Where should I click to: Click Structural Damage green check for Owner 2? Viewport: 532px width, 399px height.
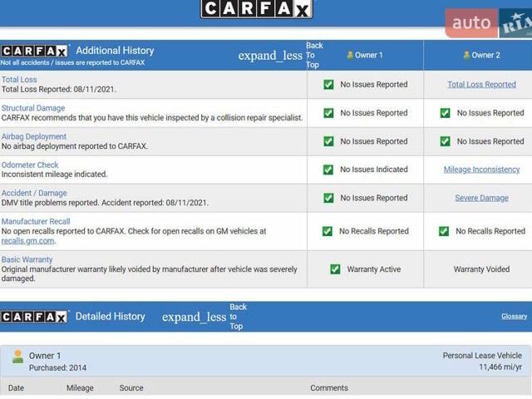446,113
